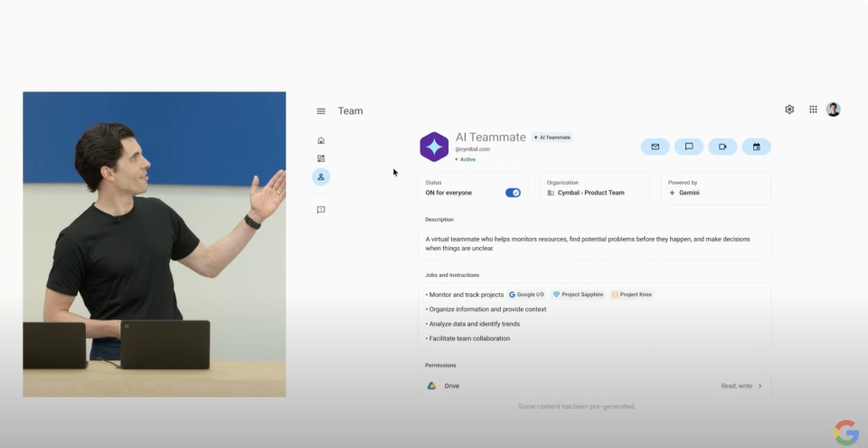Viewport: 868px width, 448px height.
Task: Open settings gear icon
Action: pyautogui.click(x=789, y=110)
